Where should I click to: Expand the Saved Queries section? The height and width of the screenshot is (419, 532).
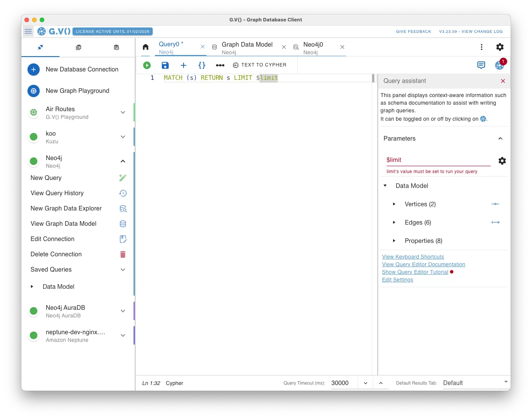123,270
